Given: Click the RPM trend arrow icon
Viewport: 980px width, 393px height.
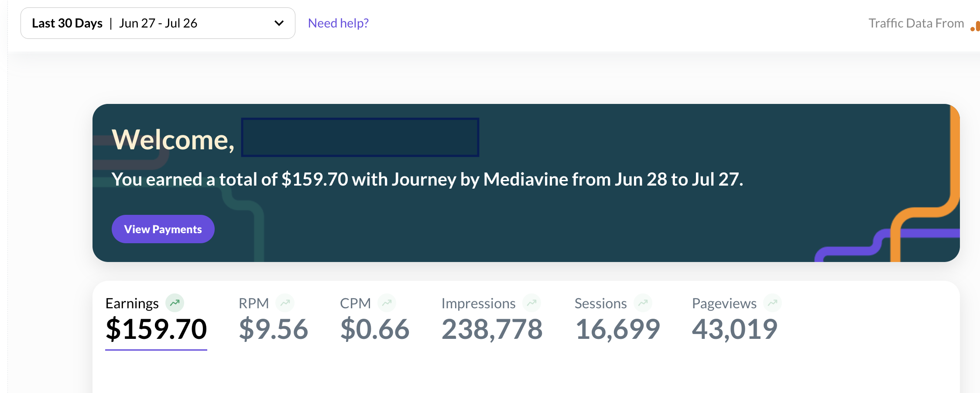Looking at the screenshot, I should [285, 303].
